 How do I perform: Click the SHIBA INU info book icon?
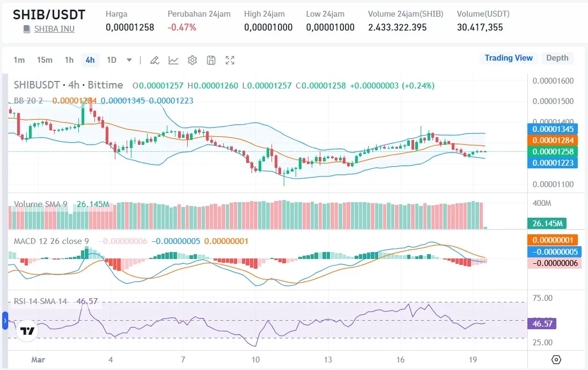click(27, 29)
